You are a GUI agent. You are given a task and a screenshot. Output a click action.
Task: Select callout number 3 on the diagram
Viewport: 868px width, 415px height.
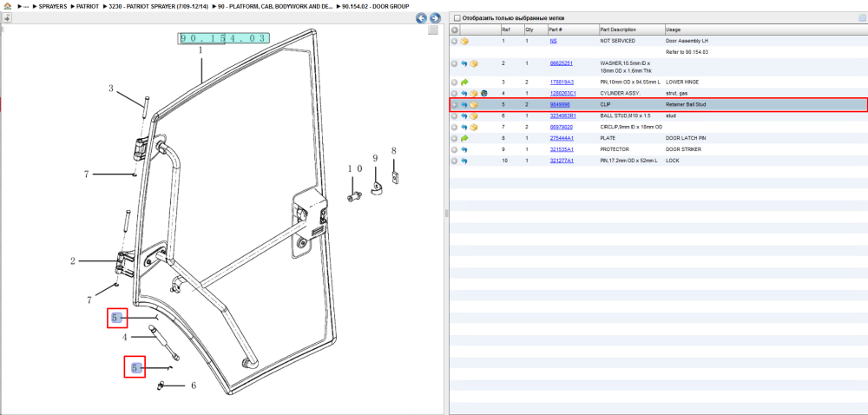point(111,88)
